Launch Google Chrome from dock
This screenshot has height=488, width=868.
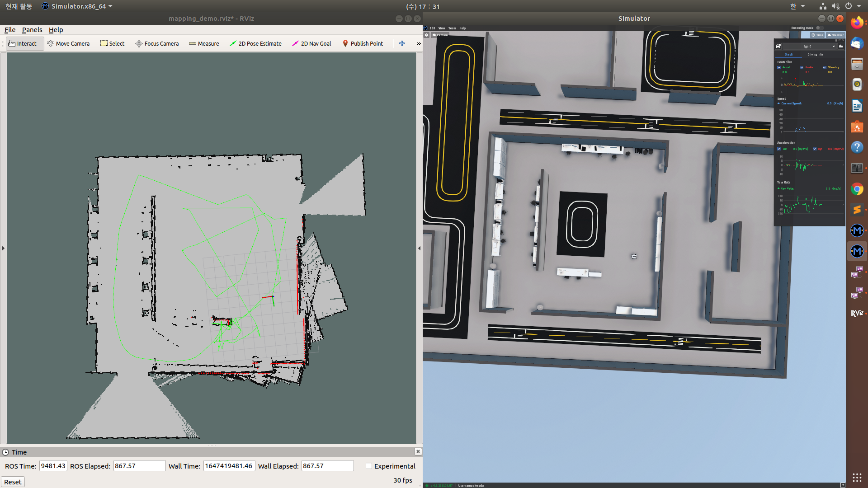tap(857, 189)
